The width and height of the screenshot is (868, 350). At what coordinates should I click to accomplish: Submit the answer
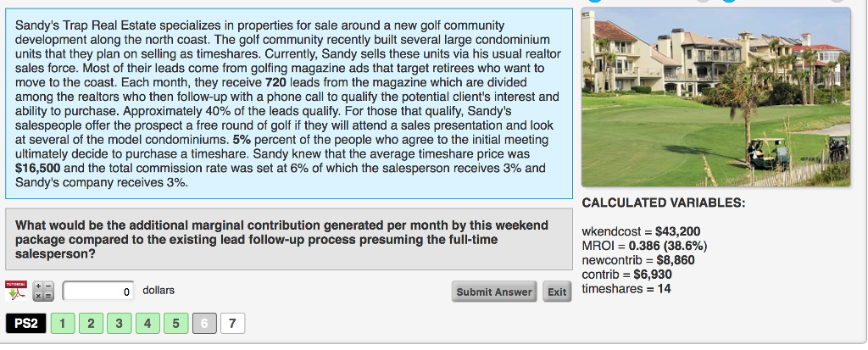coord(494,292)
